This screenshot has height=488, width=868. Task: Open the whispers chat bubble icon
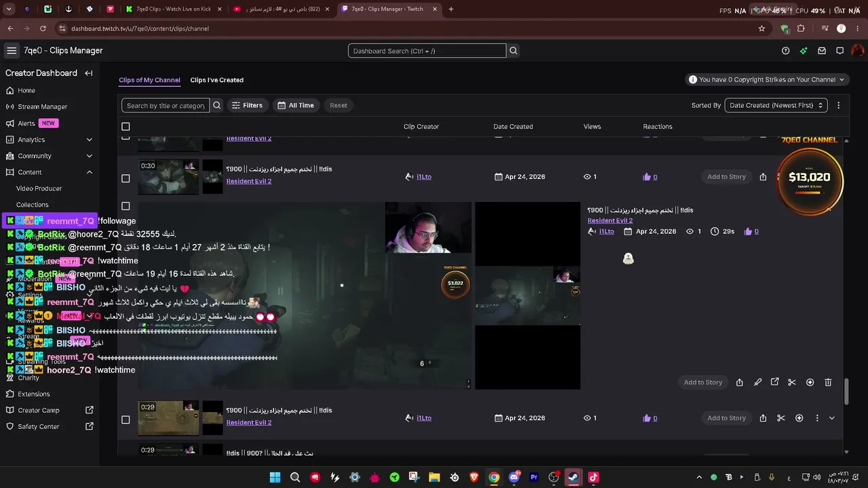(x=840, y=51)
